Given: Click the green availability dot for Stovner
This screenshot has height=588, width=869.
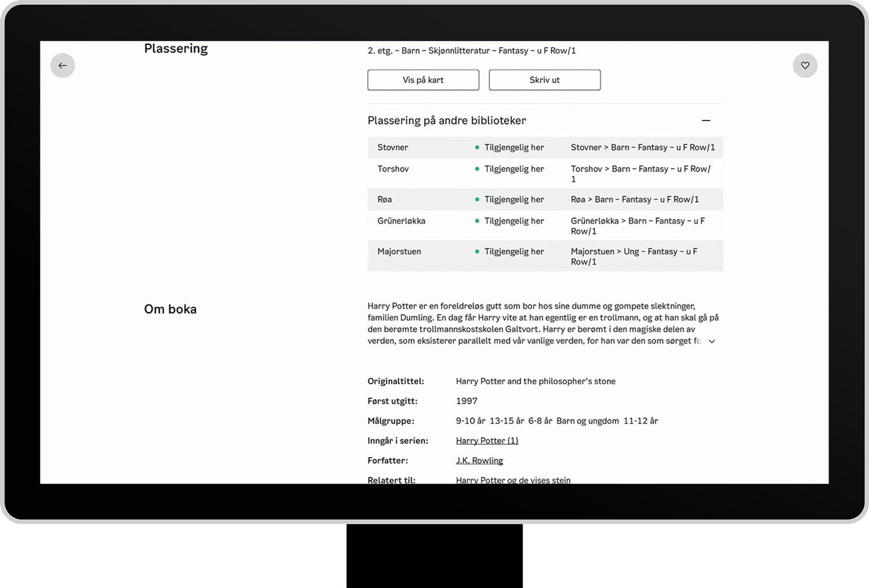Looking at the screenshot, I should click(x=477, y=148).
